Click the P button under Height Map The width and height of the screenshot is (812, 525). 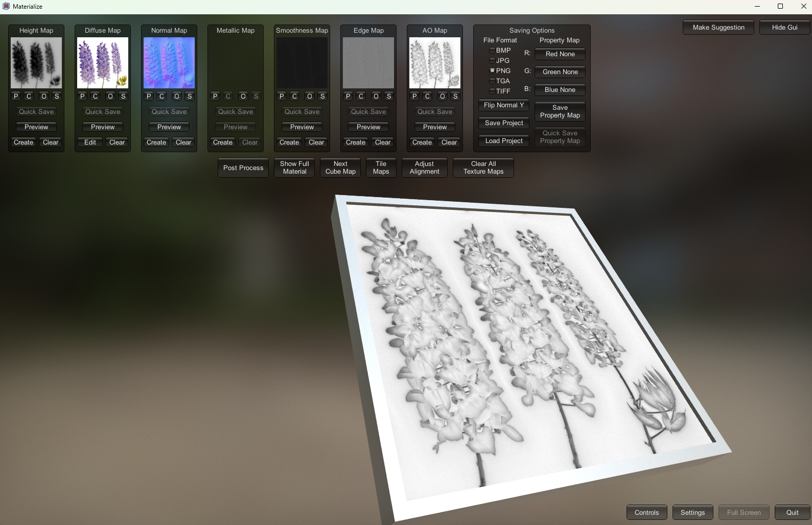(16, 96)
